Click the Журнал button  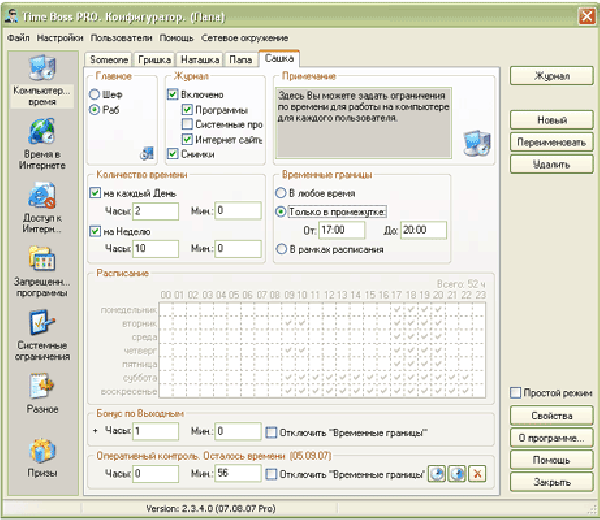click(552, 76)
